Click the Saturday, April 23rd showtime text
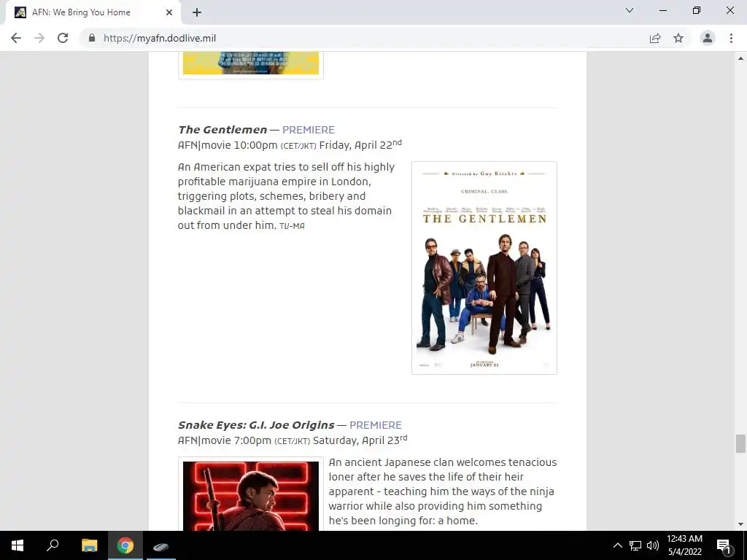Screen dimensions: 747x560 point(360,440)
